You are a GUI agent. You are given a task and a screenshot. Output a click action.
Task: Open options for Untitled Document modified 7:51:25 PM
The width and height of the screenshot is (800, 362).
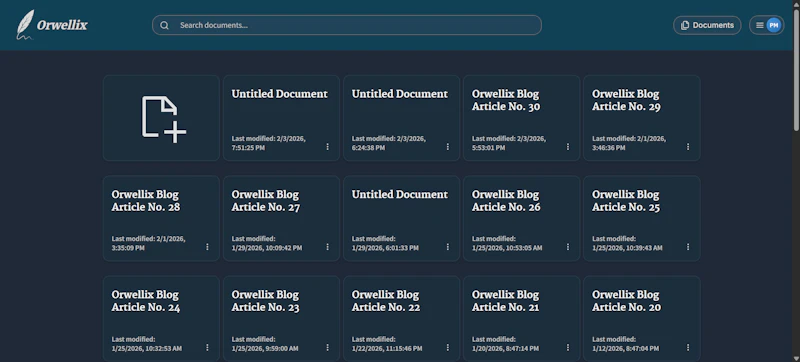tap(328, 147)
